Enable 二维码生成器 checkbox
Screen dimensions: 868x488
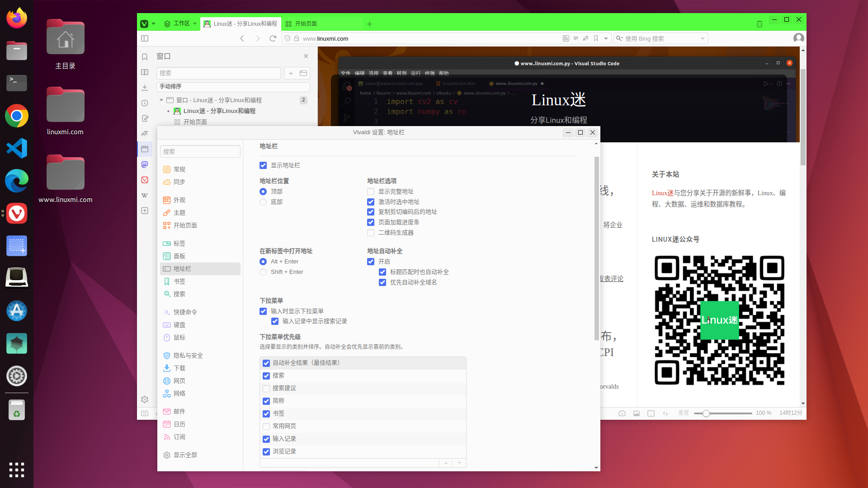click(371, 233)
